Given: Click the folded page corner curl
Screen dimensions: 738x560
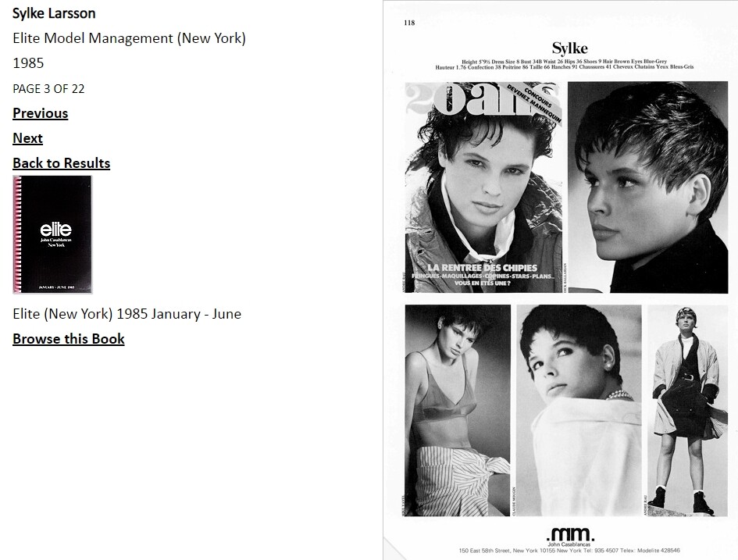Looking at the screenshot, I should (394, 549).
